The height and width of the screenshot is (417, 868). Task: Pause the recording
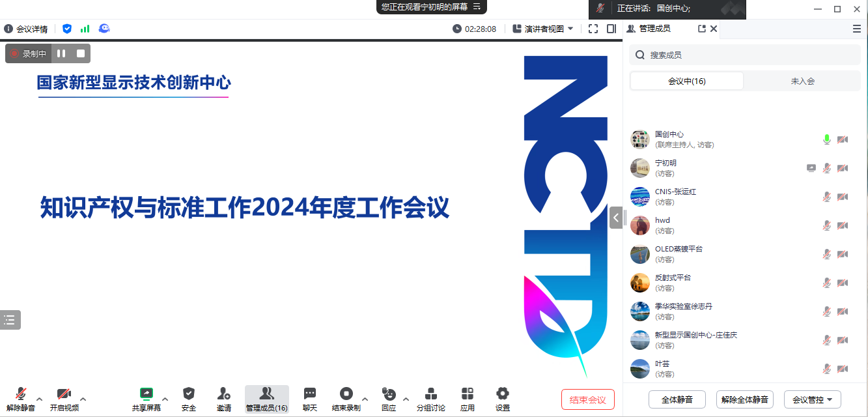click(x=61, y=53)
